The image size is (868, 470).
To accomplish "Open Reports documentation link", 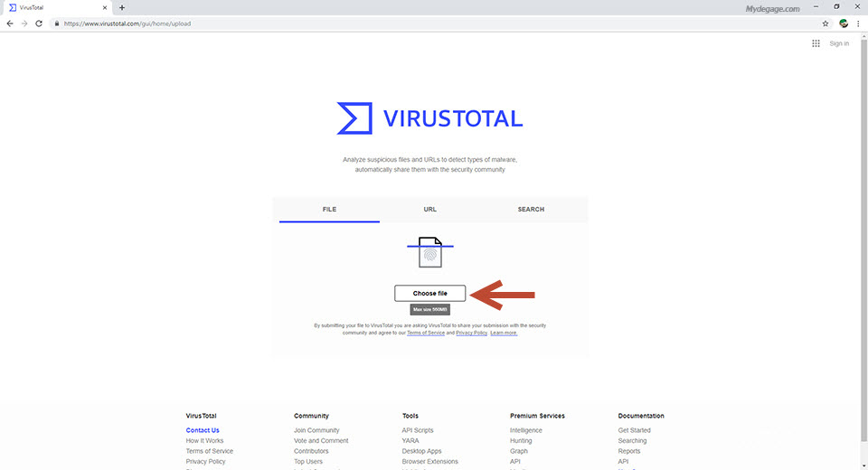I will (x=629, y=451).
